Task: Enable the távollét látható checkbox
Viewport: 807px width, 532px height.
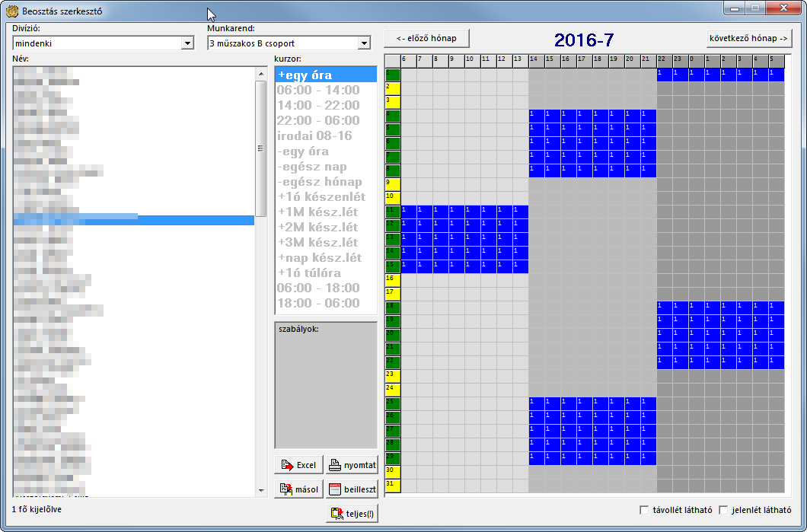Action: click(645, 510)
